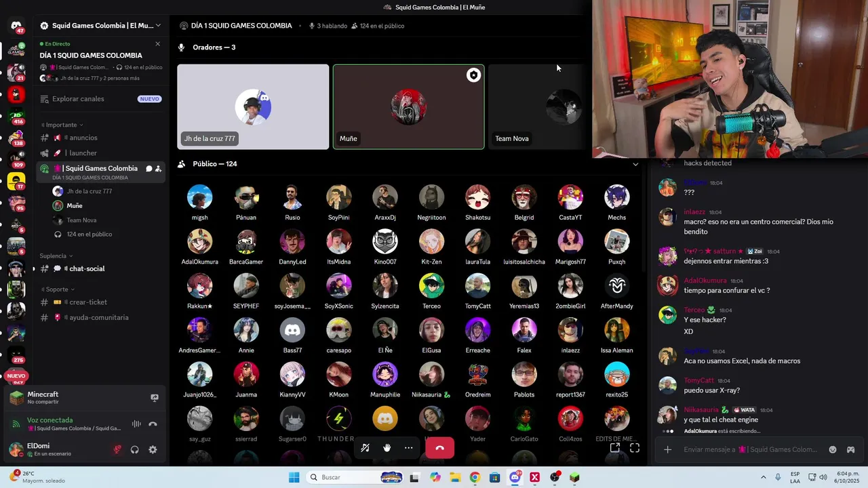Click AdalOkumura username in chat

point(705,281)
